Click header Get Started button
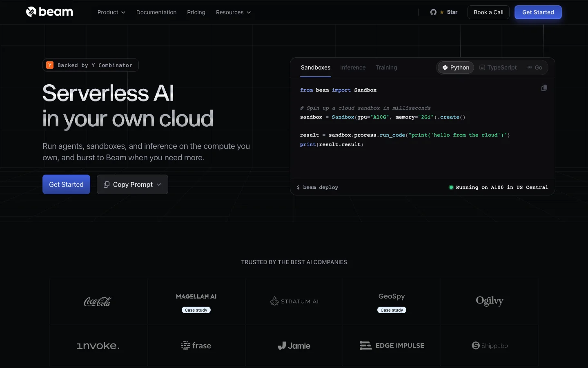 pyautogui.click(x=538, y=12)
